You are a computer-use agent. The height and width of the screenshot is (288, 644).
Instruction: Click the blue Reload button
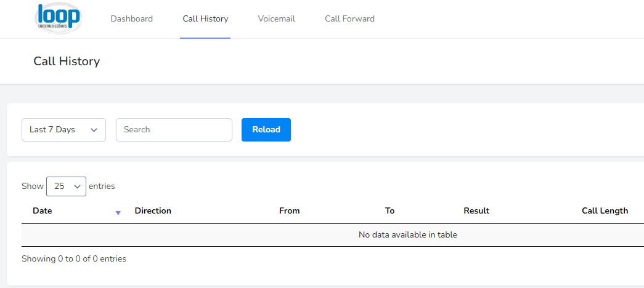point(266,130)
